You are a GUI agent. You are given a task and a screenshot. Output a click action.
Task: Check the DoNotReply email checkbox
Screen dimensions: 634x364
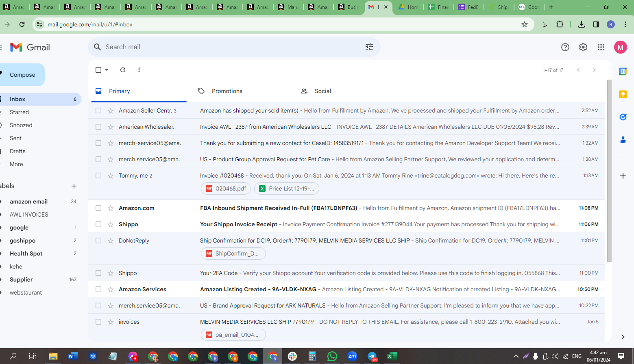[x=98, y=240]
